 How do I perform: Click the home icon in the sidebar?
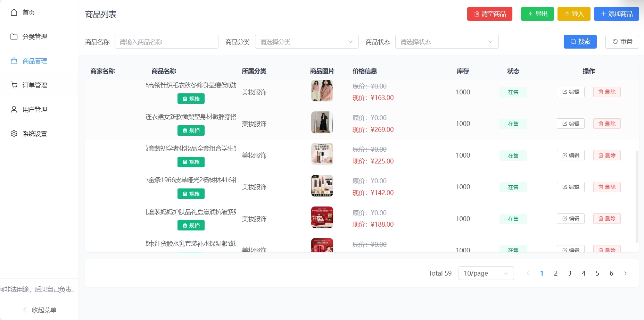(14, 12)
